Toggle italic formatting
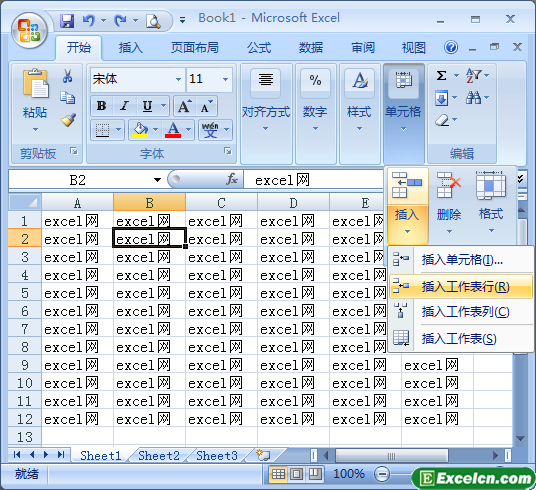The image size is (536, 490). pos(124,106)
